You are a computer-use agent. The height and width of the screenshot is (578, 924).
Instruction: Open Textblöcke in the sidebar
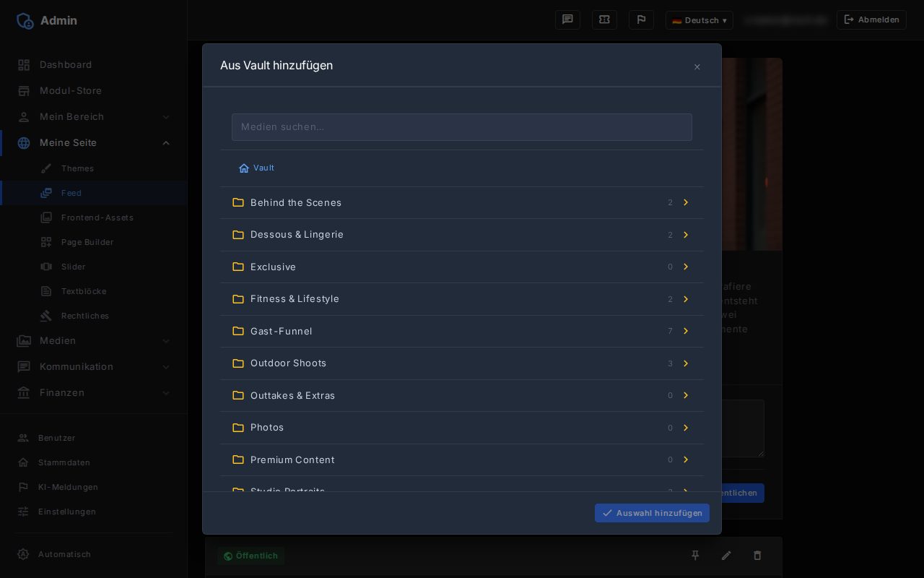click(93, 291)
